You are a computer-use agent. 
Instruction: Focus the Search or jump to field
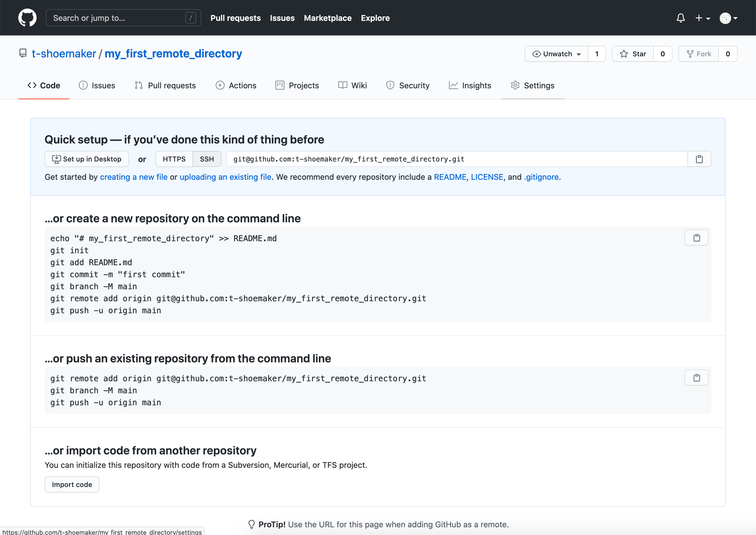[123, 18]
